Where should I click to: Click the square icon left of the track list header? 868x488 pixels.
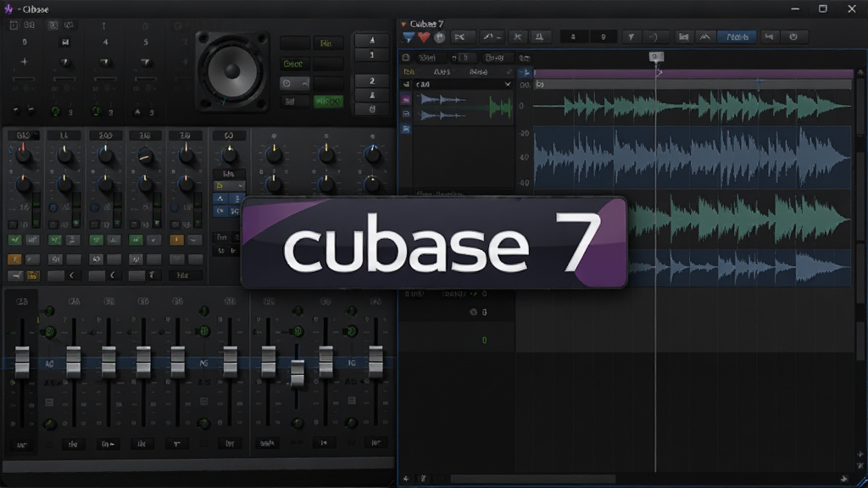pyautogui.click(x=406, y=58)
